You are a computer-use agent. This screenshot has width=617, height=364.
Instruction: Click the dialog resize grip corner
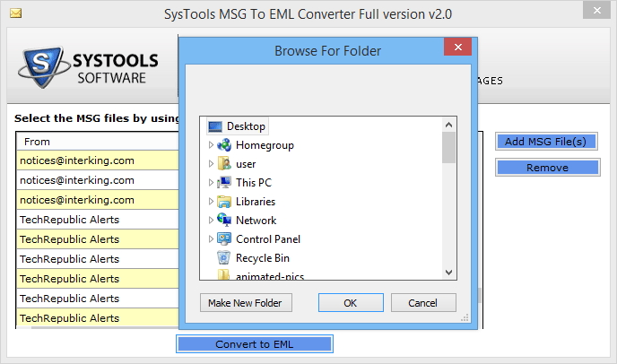point(465,318)
